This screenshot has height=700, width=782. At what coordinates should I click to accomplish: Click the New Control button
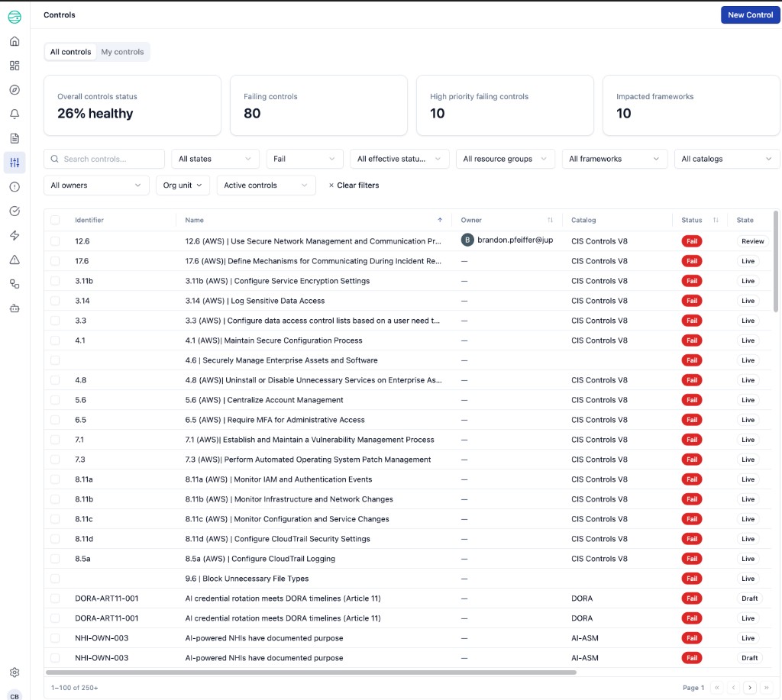click(x=750, y=15)
